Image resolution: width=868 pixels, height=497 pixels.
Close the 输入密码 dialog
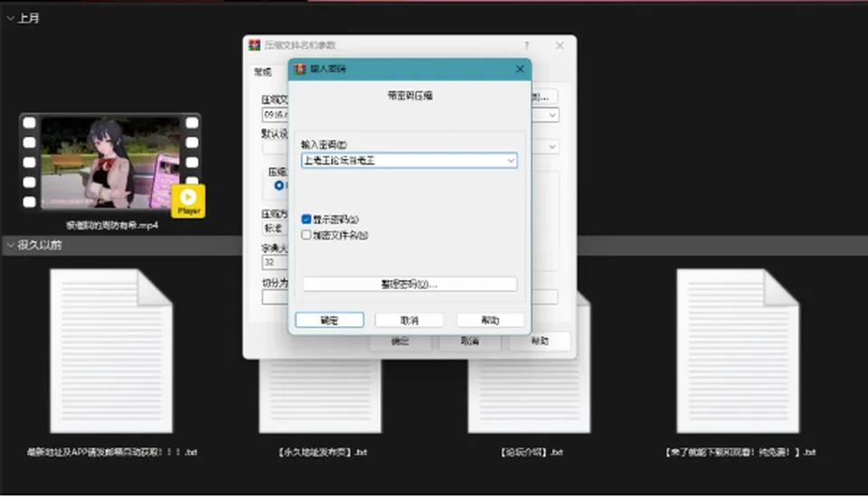pos(520,69)
